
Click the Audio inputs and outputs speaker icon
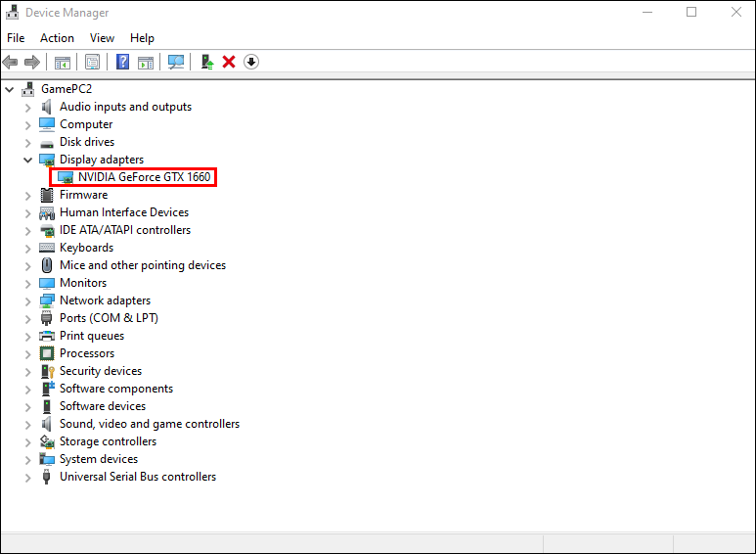coord(47,107)
